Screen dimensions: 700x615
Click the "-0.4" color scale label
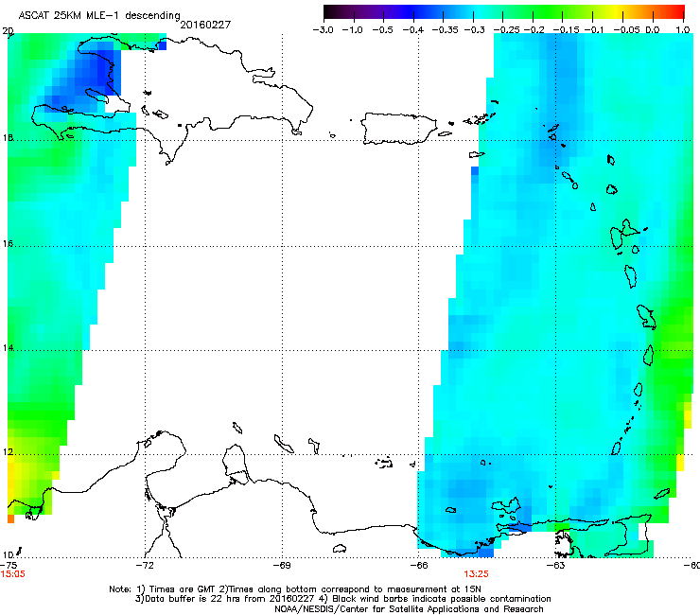pos(413,30)
